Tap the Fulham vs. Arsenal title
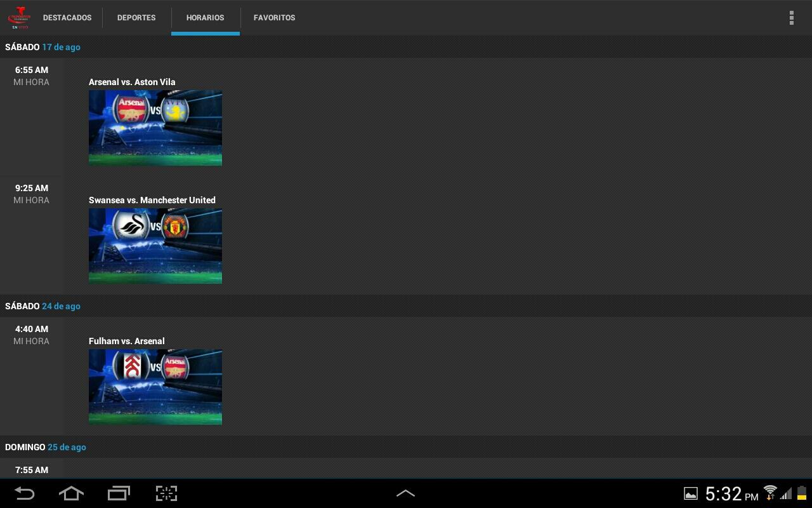812x508 pixels. [x=127, y=341]
